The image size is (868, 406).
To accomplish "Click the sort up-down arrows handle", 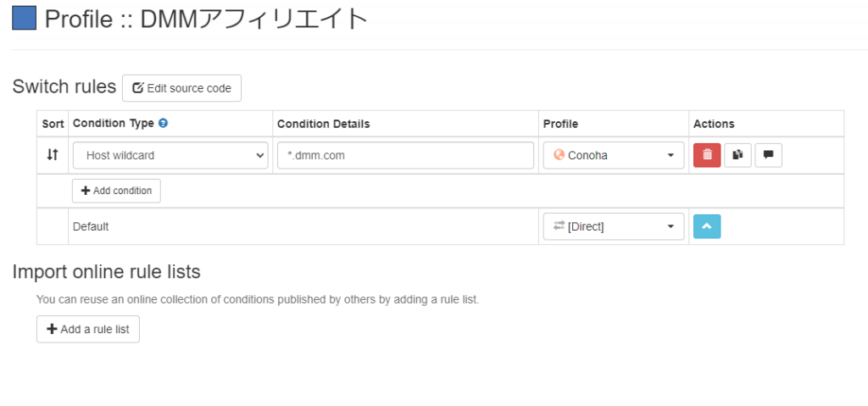I will [x=53, y=155].
